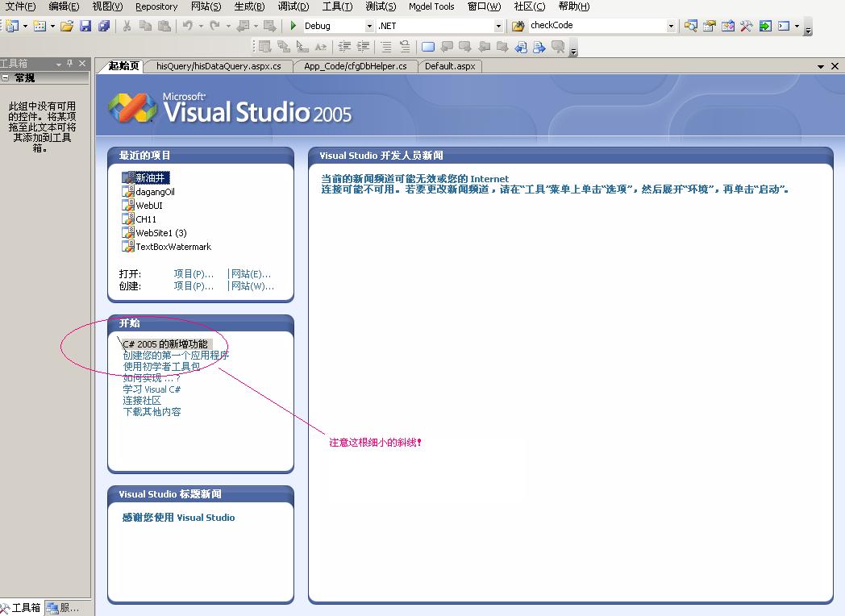The width and height of the screenshot is (845, 616).
Task: Switch to hisQuery/hisDataQuery.aspx.cs tab
Action: (x=219, y=66)
